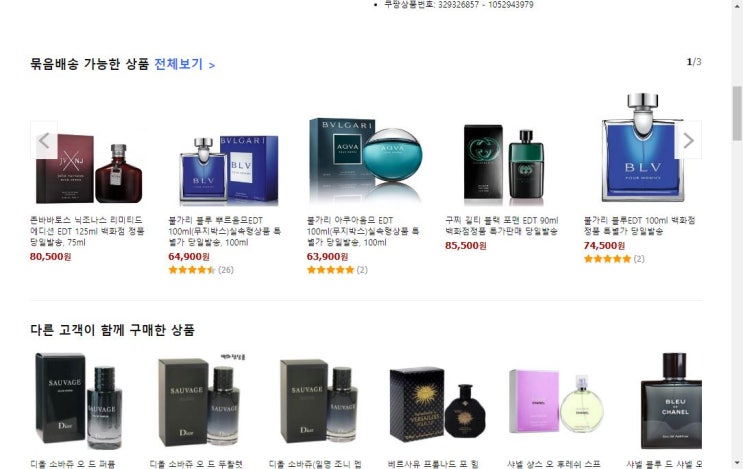Open the large Bvlgari BLV bottle image
Screen dimensions: 743x469
tap(643, 147)
